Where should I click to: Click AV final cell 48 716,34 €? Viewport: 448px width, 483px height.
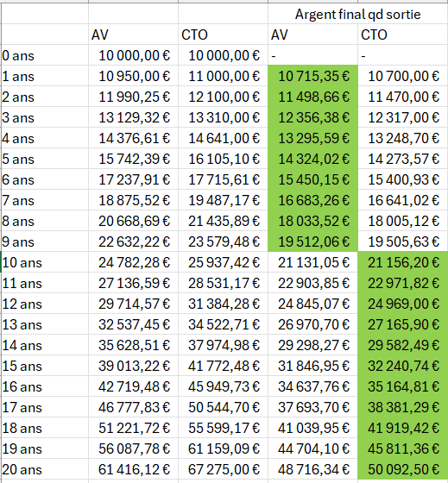pyautogui.click(x=313, y=469)
